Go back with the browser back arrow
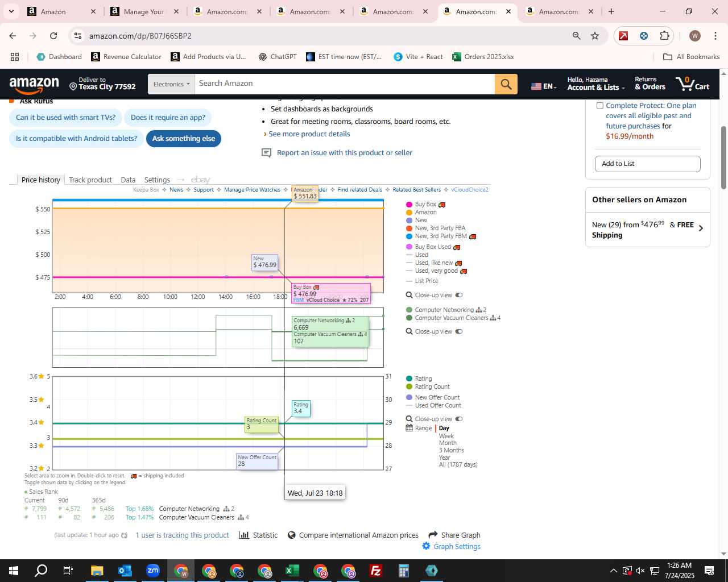Viewport: 728px width, 582px height. pyautogui.click(x=13, y=36)
